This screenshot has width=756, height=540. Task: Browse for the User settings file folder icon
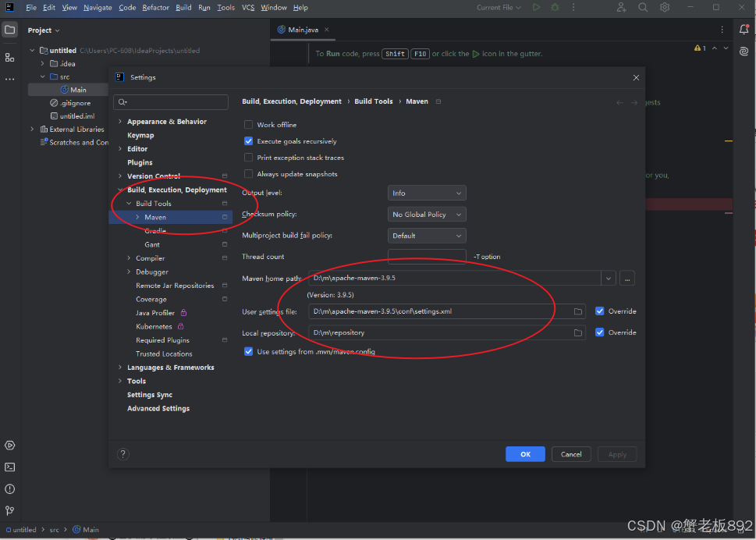coord(577,311)
